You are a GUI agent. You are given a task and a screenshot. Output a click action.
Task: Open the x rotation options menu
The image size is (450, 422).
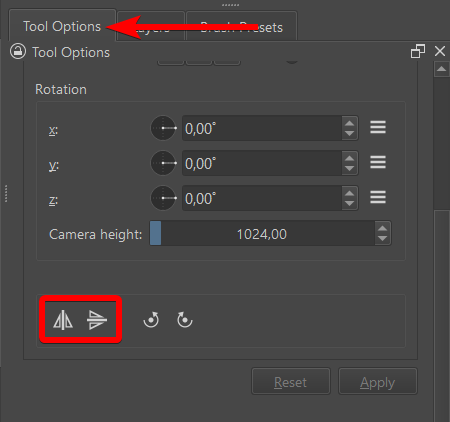378,127
